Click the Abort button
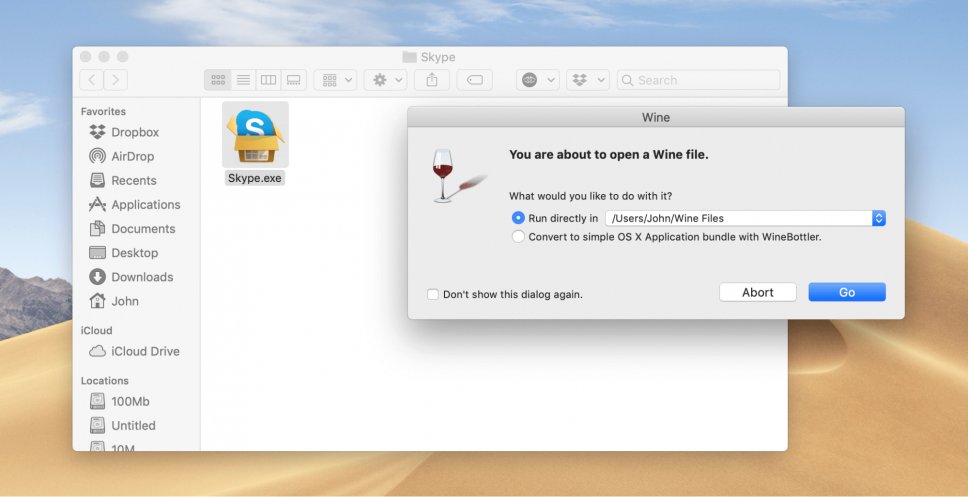 [757, 293]
